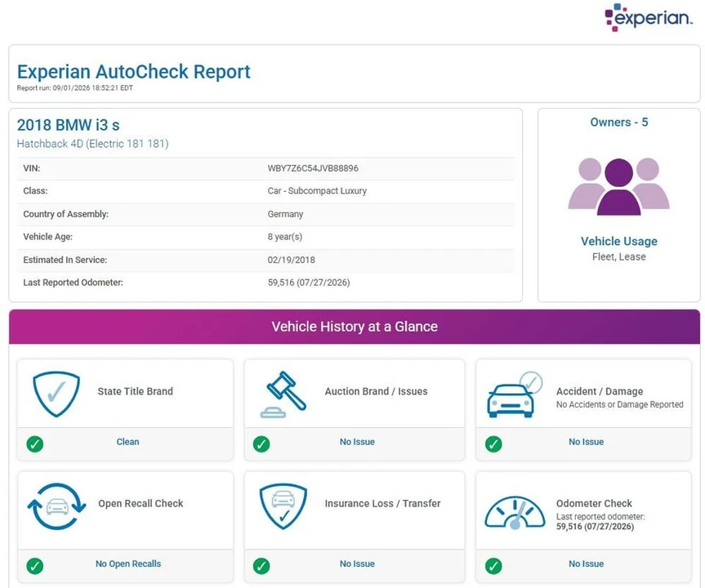Viewport: 705px width, 588px height.
Task: Open No Issue link under Odometer Check
Action: [x=586, y=563]
